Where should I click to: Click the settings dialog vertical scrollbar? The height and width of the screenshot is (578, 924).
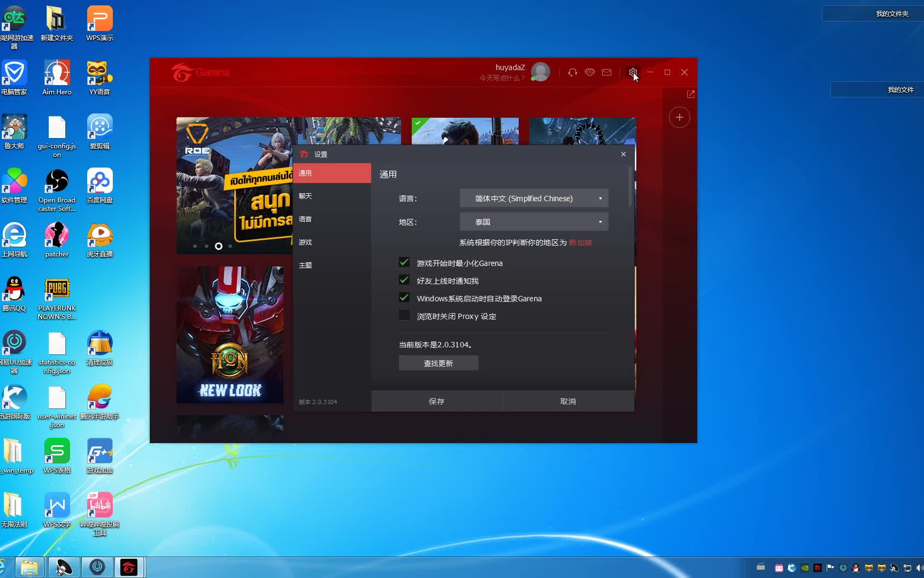click(x=630, y=186)
